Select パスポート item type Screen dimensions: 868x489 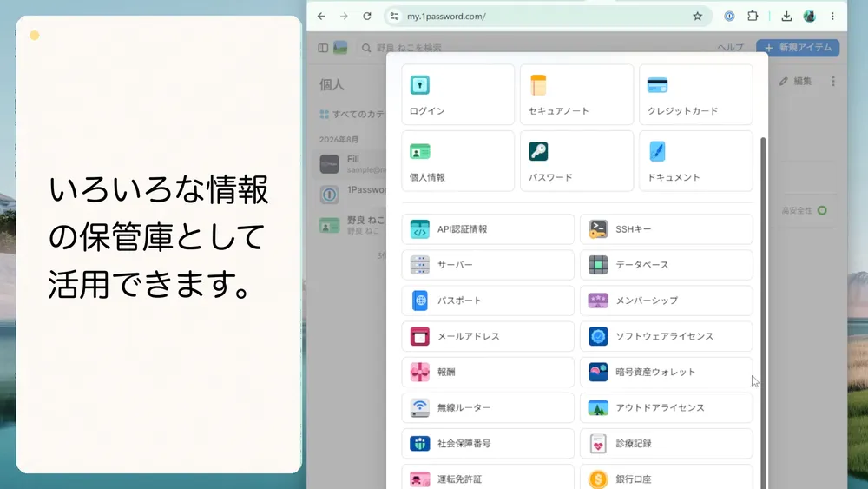488,301
